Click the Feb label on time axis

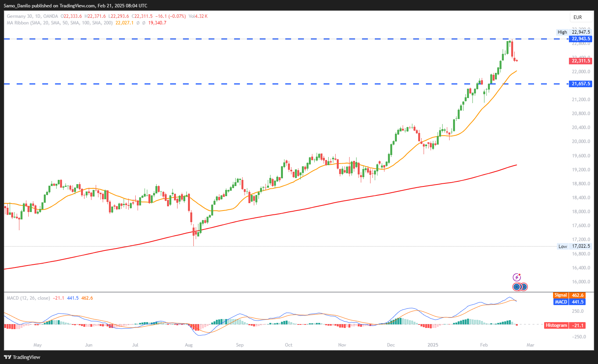point(484,345)
